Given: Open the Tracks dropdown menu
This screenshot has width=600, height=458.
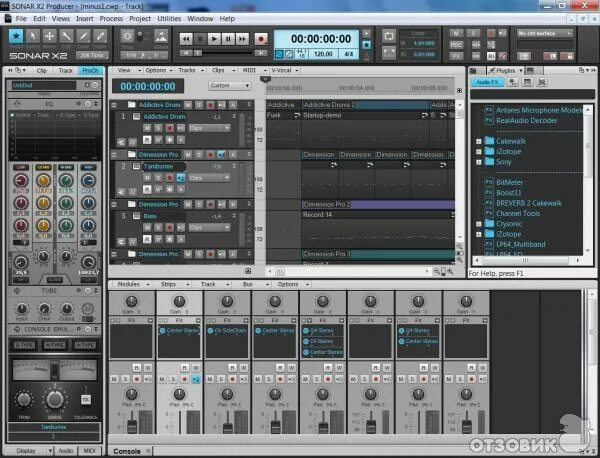Looking at the screenshot, I should [x=191, y=70].
